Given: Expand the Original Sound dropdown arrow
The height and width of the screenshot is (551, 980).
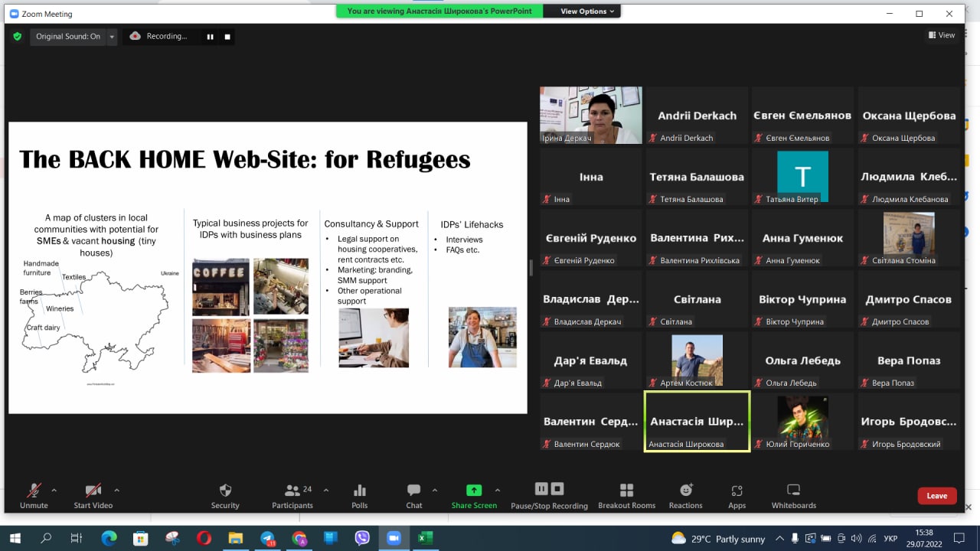Looking at the screenshot, I should click(x=112, y=36).
